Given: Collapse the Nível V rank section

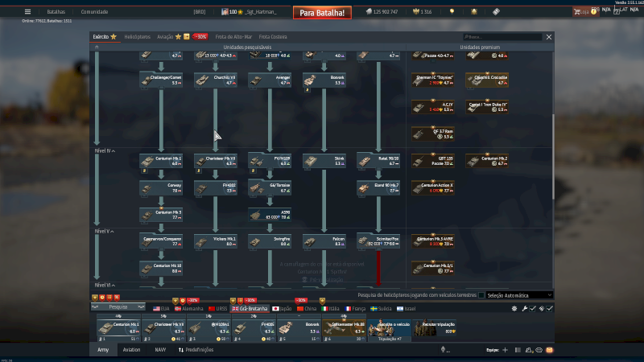Looking at the screenshot, I should coord(105,231).
